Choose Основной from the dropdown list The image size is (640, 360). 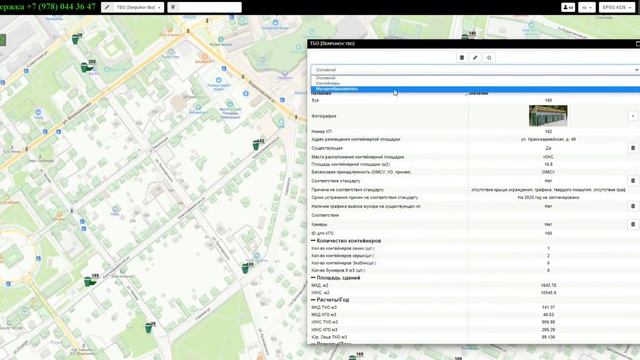[x=475, y=78]
